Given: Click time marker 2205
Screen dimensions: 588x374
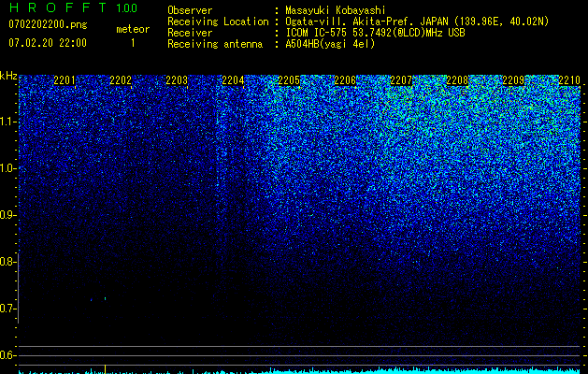Looking at the screenshot, I should (x=289, y=80).
